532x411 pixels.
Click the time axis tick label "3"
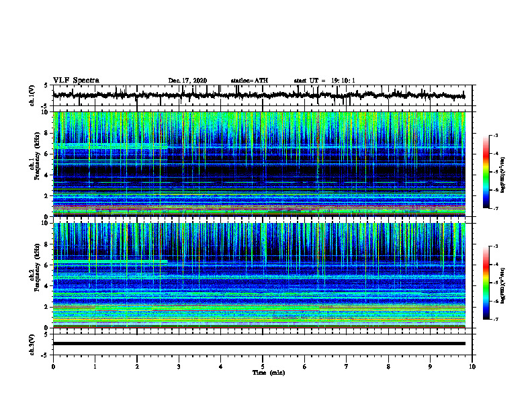(x=179, y=367)
